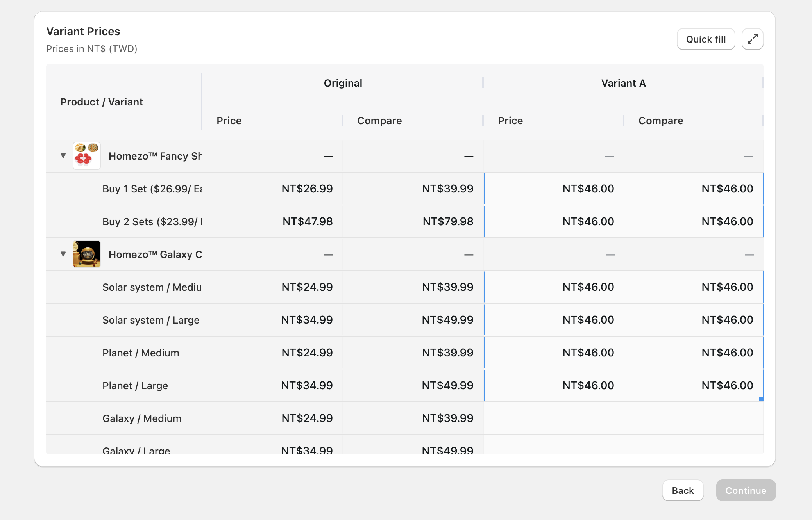Collapse the Homezo Fancy product row
Image resolution: width=812 pixels, height=520 pixels.
pos(63,156)
